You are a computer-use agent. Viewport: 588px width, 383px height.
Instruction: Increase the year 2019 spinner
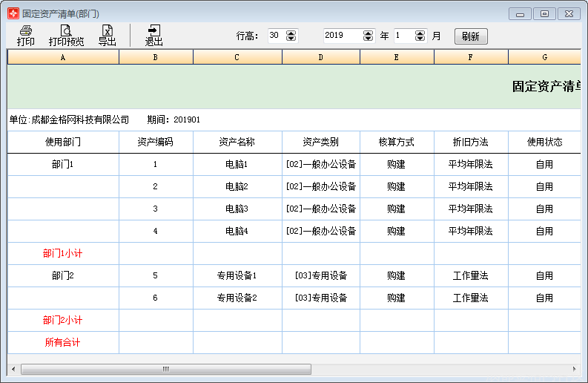tap(369, 33)
